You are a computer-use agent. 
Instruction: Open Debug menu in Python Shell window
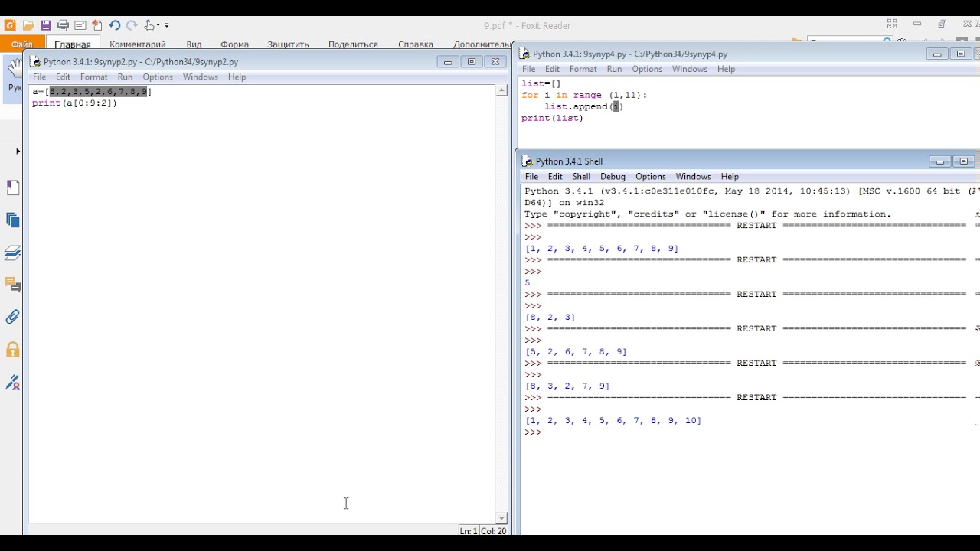click(x=612, y=176)
